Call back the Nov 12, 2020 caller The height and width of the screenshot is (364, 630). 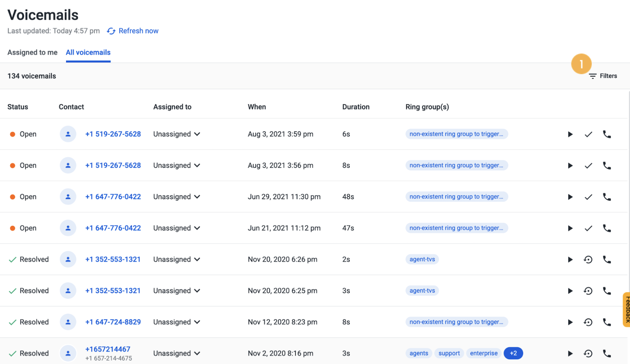pyautogui.click(x=607, y=322)
